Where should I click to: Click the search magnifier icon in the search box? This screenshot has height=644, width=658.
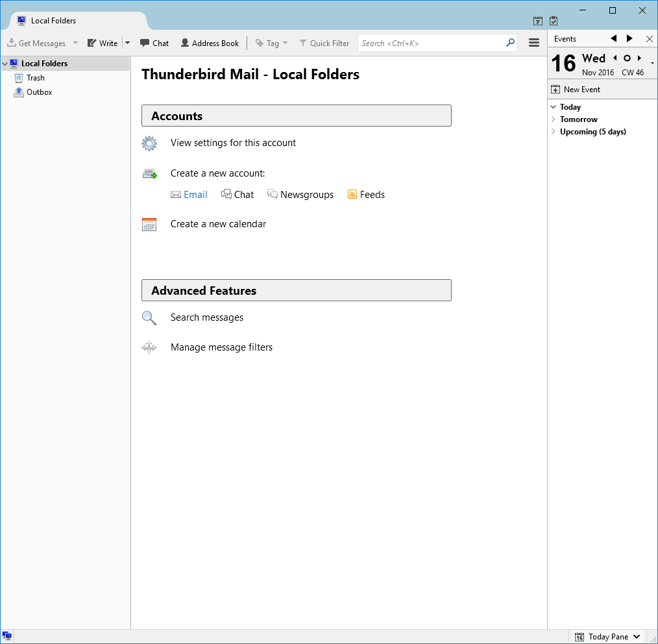510,43
